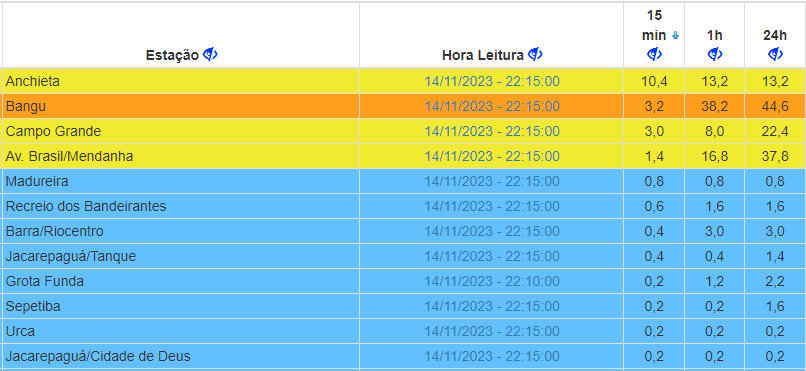Select Av. Brasil/Mendanha station name
This screenshot has width=806, height=371.
point(69,157)
